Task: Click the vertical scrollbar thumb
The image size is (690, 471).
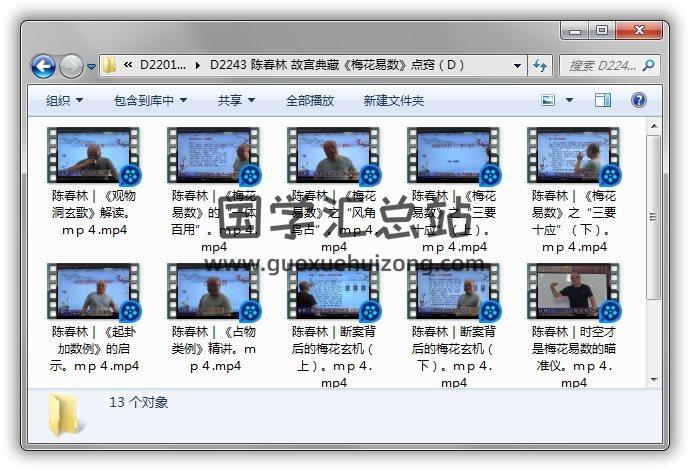Action: click(654, 217)
